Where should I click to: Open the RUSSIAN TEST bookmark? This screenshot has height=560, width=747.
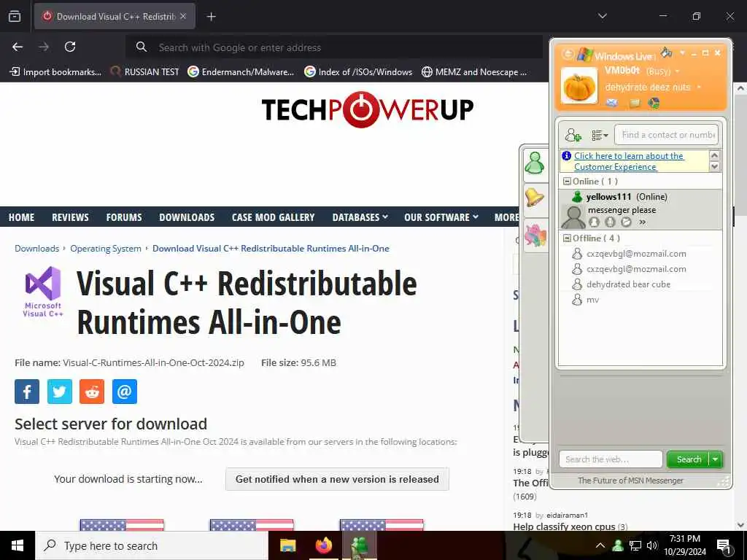tap(145, 72)
